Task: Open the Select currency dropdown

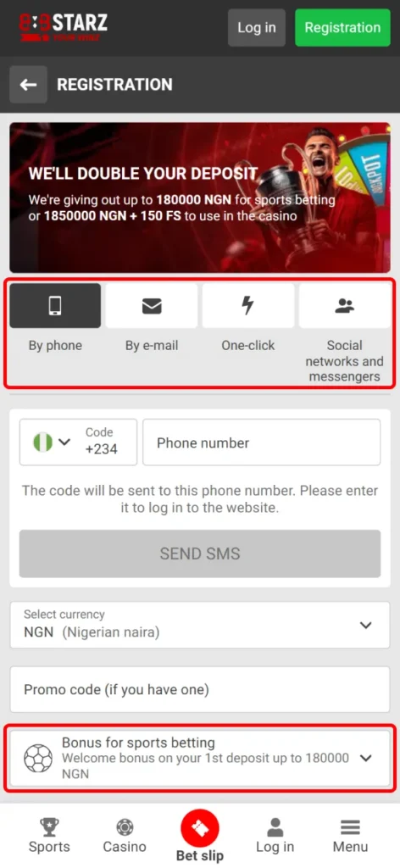Action: (x=200, y=625)
